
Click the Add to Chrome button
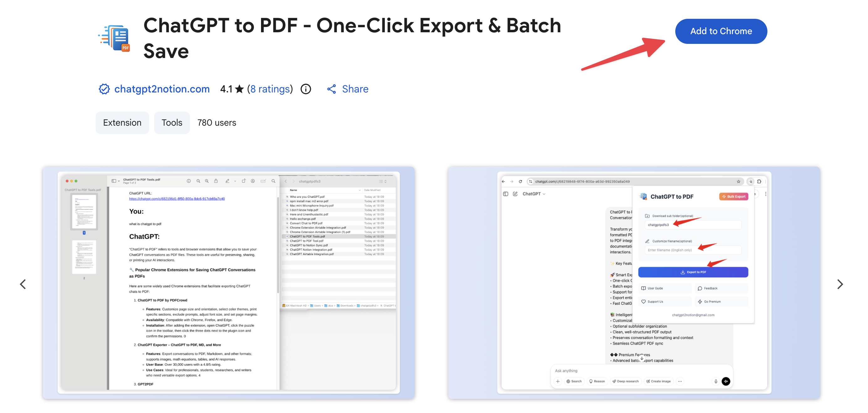(721, 31)
